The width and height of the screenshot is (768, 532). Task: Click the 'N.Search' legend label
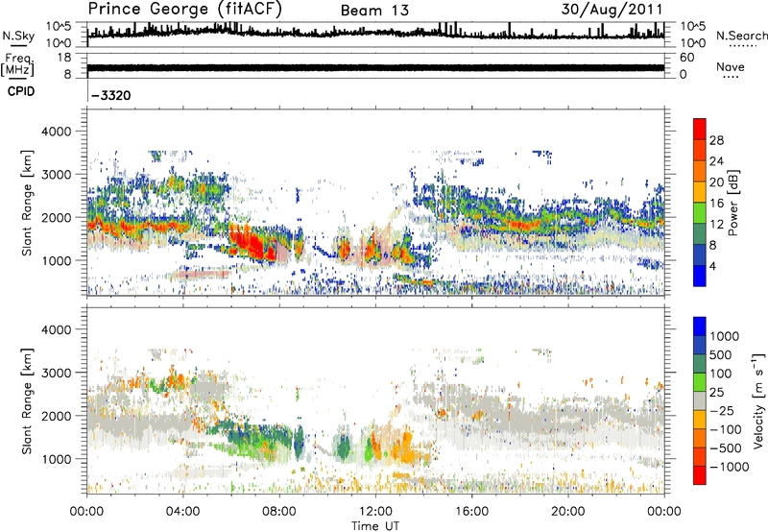741,36
